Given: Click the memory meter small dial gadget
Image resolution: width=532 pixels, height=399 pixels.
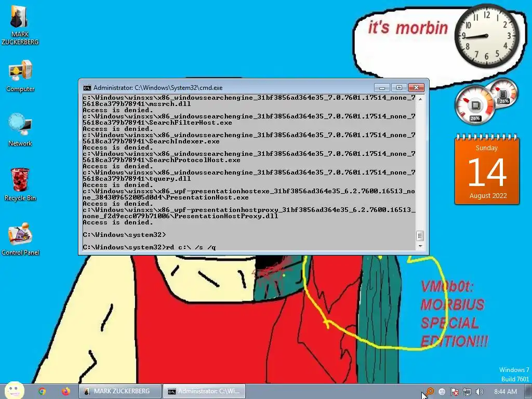Looking at the screenshot, I should pos(503,92).
